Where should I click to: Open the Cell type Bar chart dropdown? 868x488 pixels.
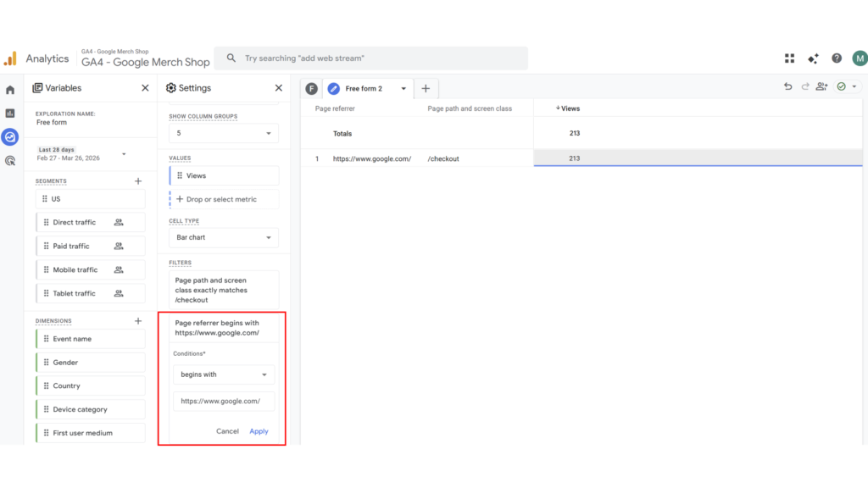click(224, 238)
